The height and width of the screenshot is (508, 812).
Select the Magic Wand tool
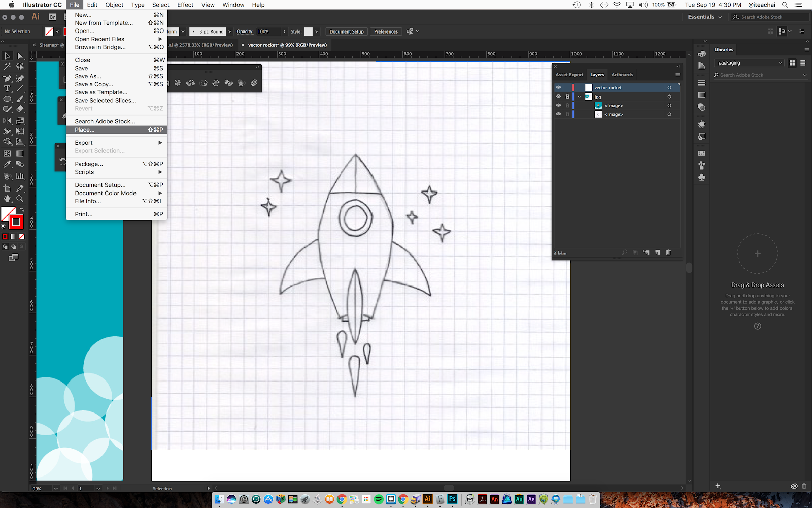[x=7, y=67]
